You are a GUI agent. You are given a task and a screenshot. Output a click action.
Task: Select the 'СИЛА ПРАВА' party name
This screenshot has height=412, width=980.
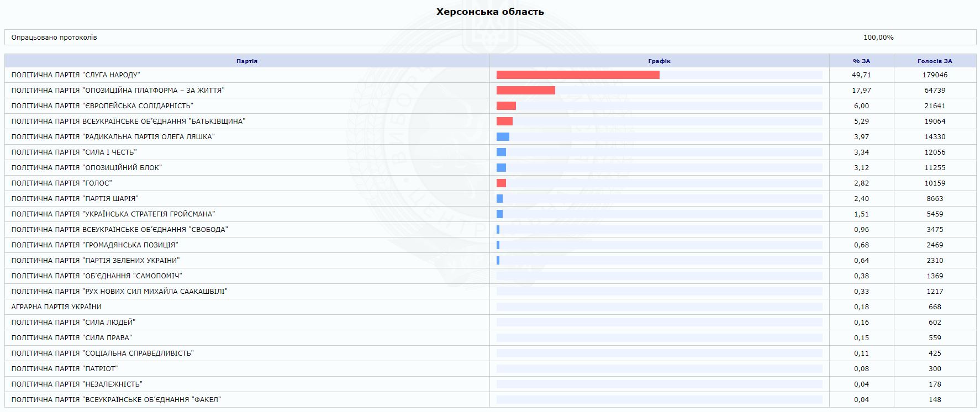pyautogui.click(x=72, y=338)
